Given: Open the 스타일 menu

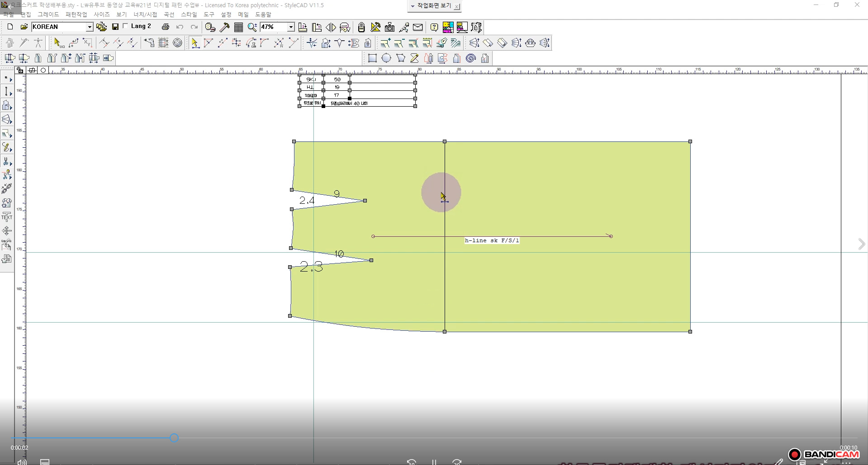Looking at the screenshot, I should pyautogui.click(x=189, y=14).
